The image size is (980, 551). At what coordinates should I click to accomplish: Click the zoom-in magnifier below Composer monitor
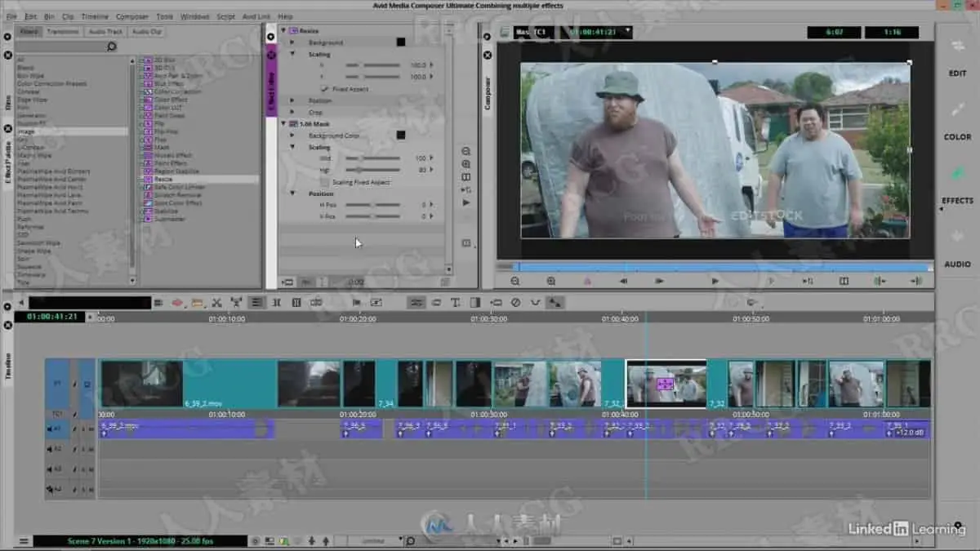[551, 281]
